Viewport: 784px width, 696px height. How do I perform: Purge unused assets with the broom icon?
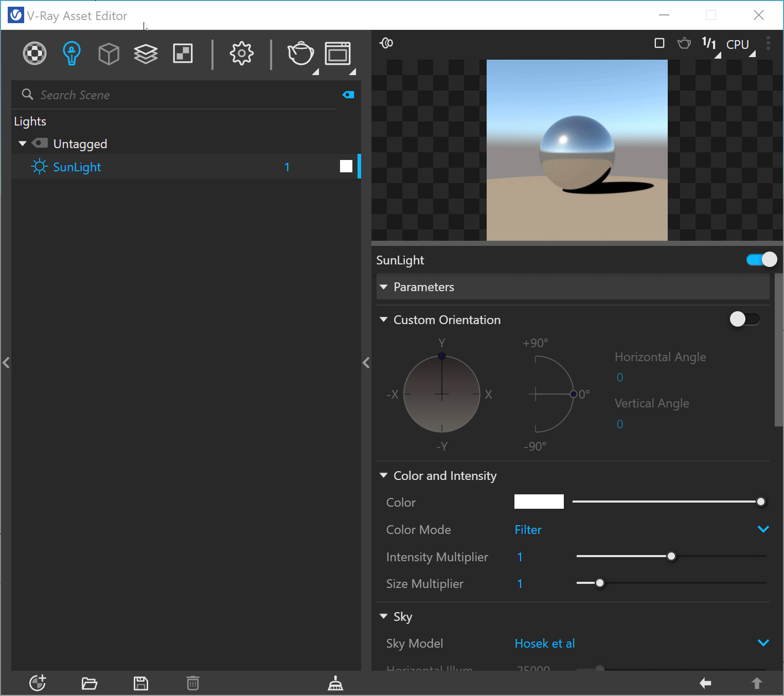tap(335, 683)
